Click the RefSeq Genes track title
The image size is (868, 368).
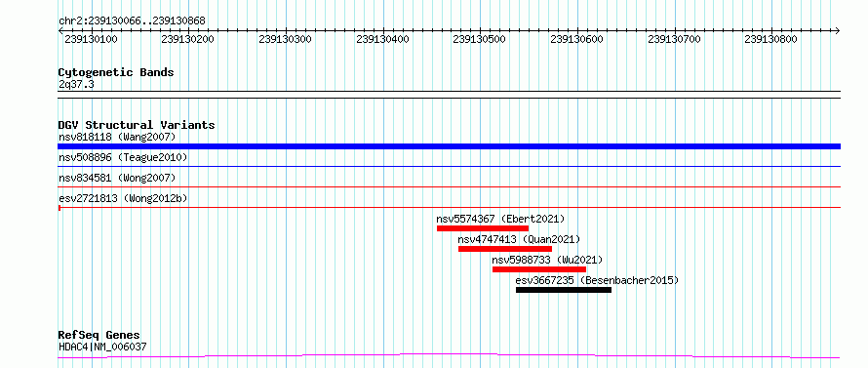click(99, 336)
